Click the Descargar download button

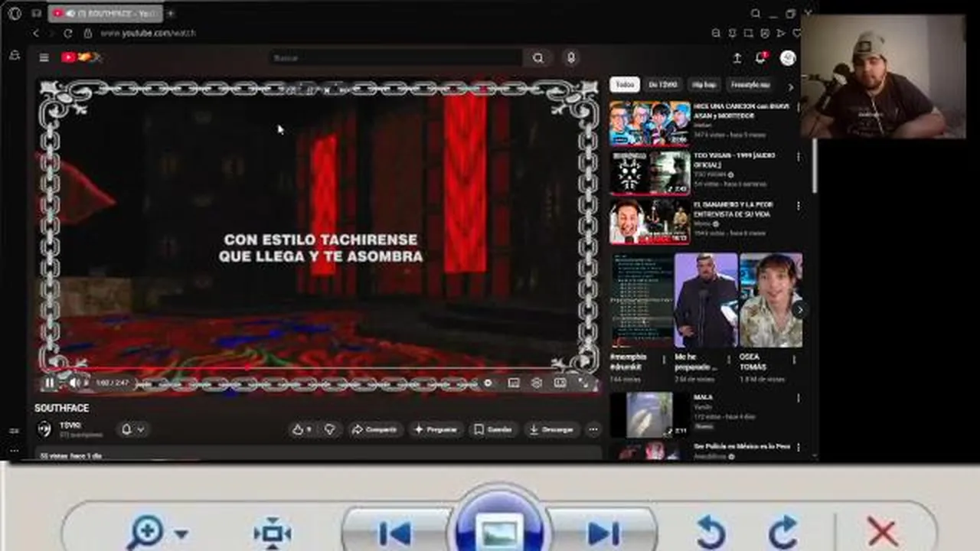552,430
